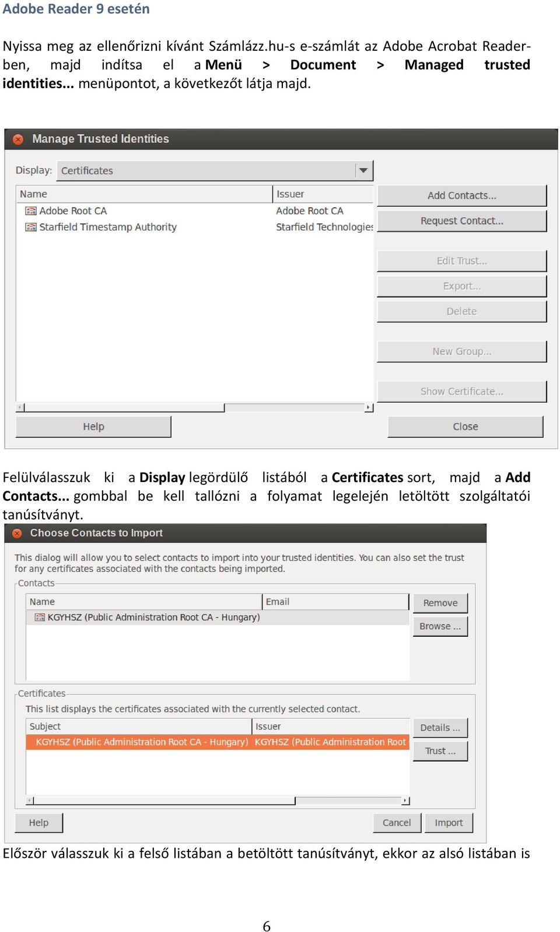560x932 pixels.
Task: Click the Edit Trust... button
Action: [x=462, y=261]
